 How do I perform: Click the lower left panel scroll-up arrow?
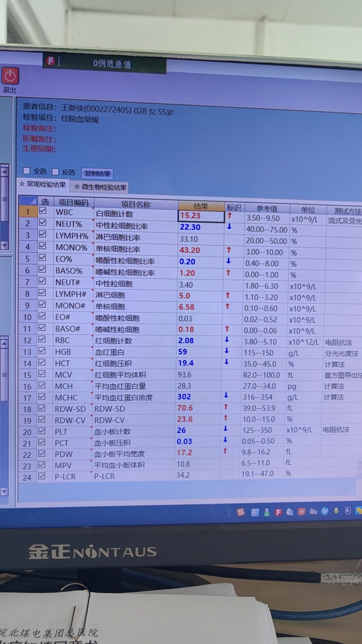[x=4, y=343]
